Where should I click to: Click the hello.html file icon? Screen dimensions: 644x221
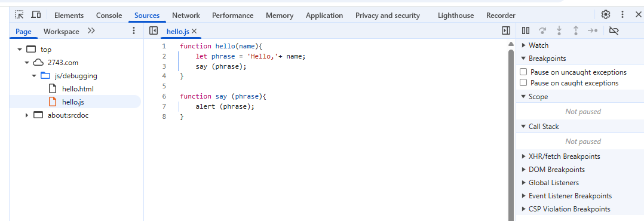coord(52,89)
